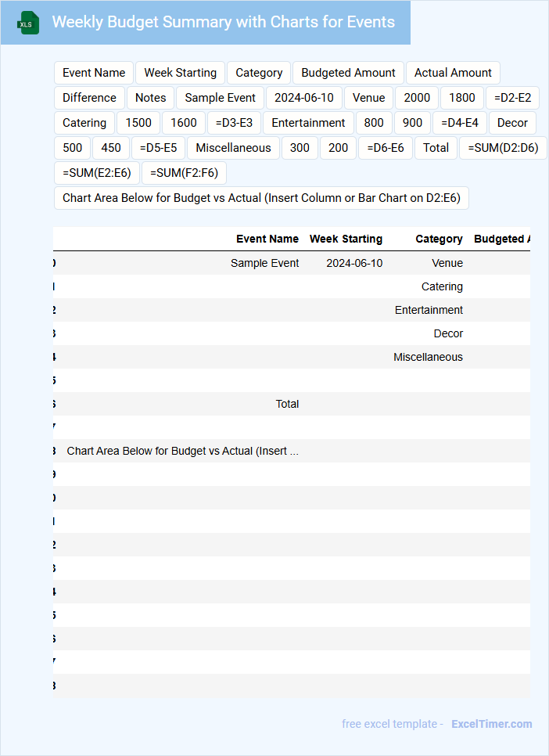Viewport: 549px width, 756px height.
Task: Click the '800' value chip
Action: point(374,123)
